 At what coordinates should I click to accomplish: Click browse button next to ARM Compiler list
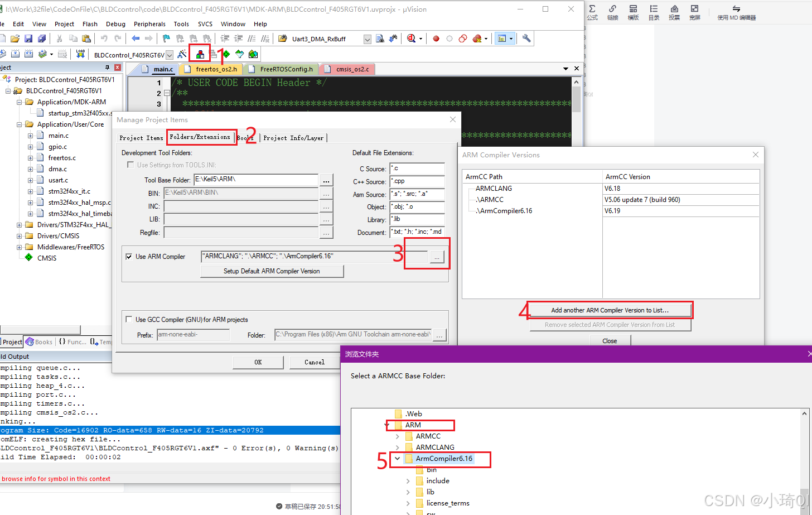437,257
